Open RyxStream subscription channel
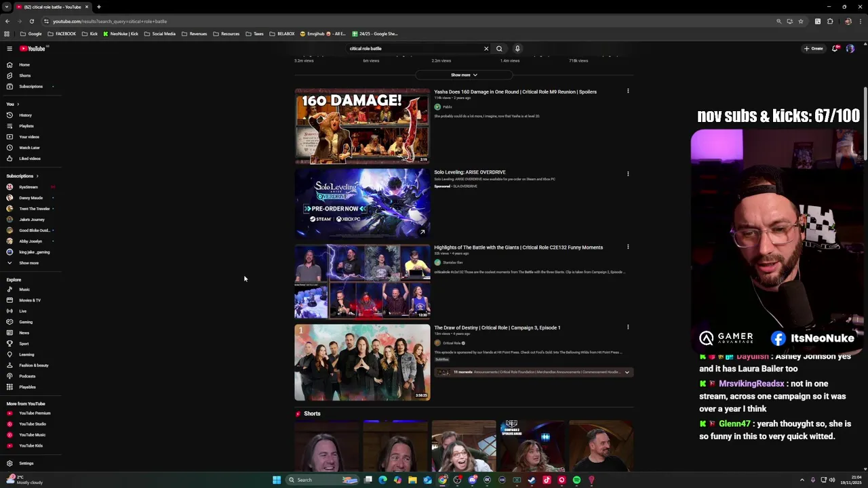The width and height of the screenshot is (868, 488). pos(28,187)
